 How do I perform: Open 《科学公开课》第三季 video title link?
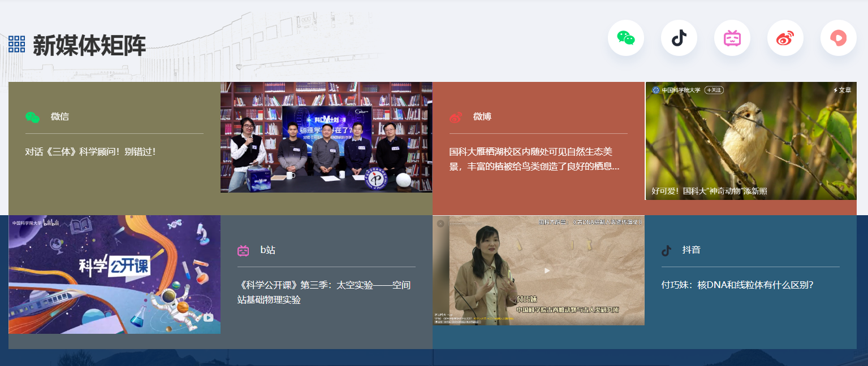tap(323, 292)
